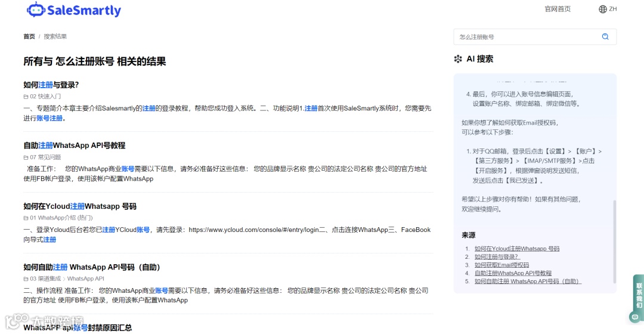Image resolution: width=644 pixels, height=334 pixels.
Task: Open the 联系我们 side widget
Action: [639, 295]
